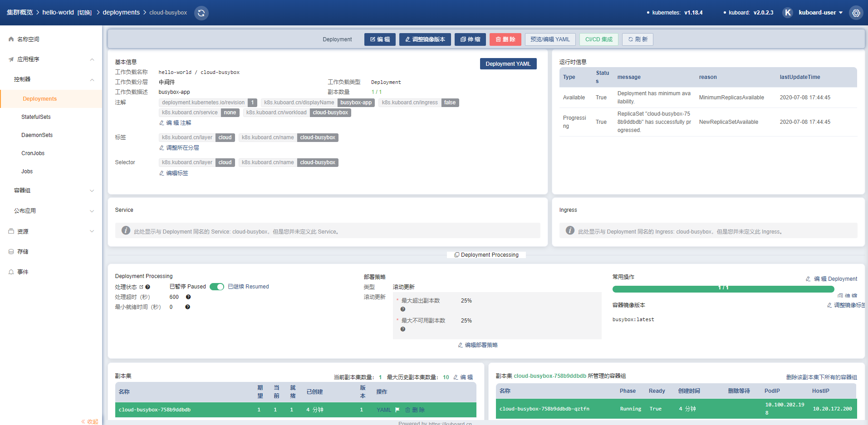Image resolution: width=868 pixels, height=425 pixels.
Task: Click info icon in Ingress panel
Action: click(570, 230)
